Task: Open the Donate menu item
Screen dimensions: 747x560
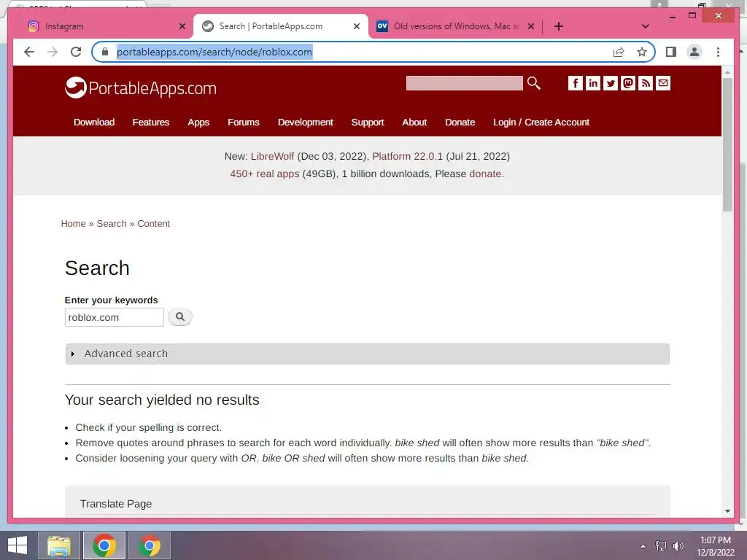Action: click(460, 122)
